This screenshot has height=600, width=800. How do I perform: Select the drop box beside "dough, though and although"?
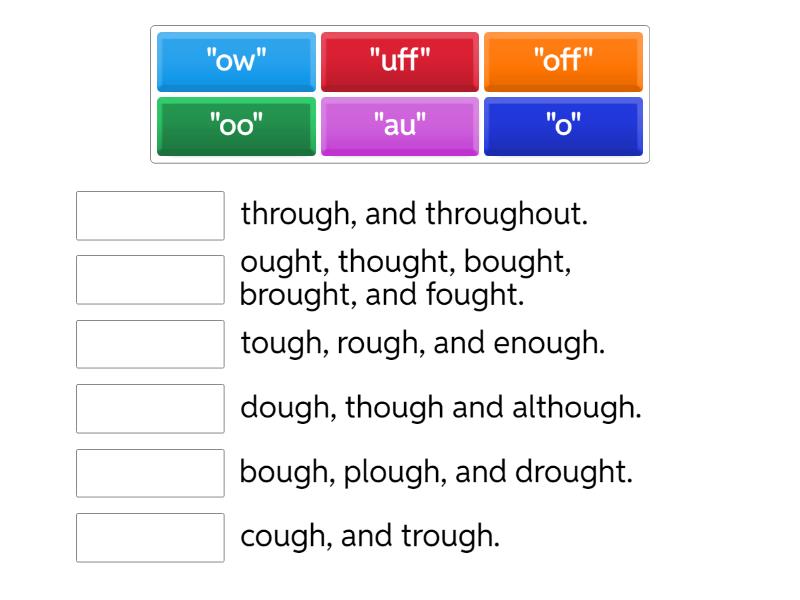[150, 408]
